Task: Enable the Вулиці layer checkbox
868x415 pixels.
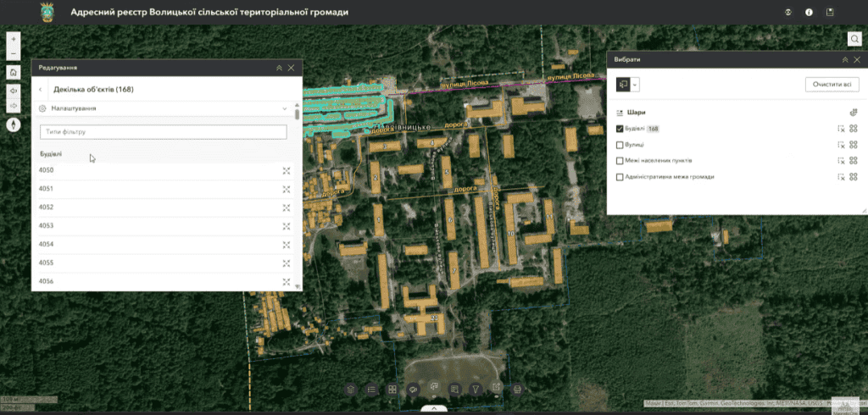Action: 620,145
